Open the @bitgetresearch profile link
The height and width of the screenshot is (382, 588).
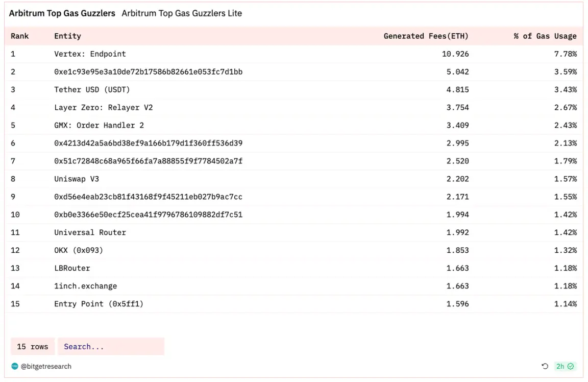(46, 366)
